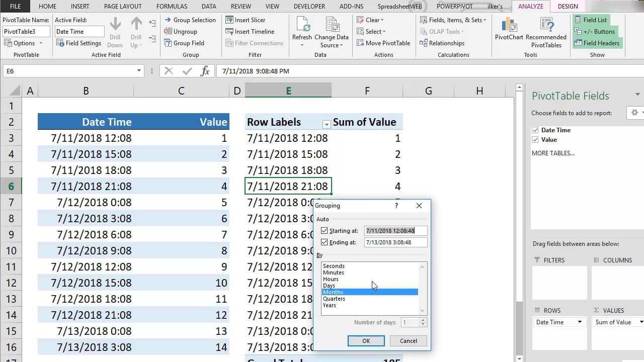The height and width of the screenshot is (362, 644).
Task: Toggle the Field List pane
Action: point(591,20)
